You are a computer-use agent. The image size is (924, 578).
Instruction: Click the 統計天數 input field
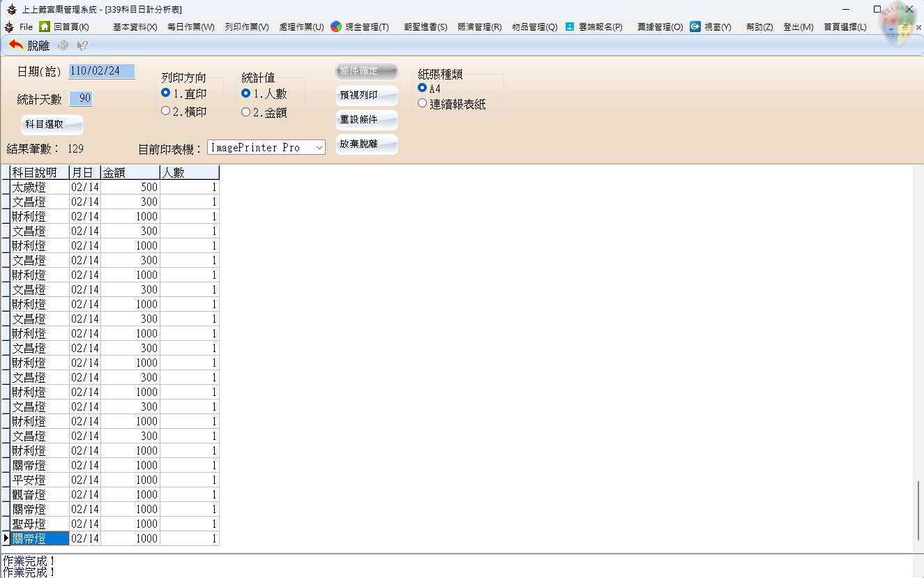coord(81,99)
